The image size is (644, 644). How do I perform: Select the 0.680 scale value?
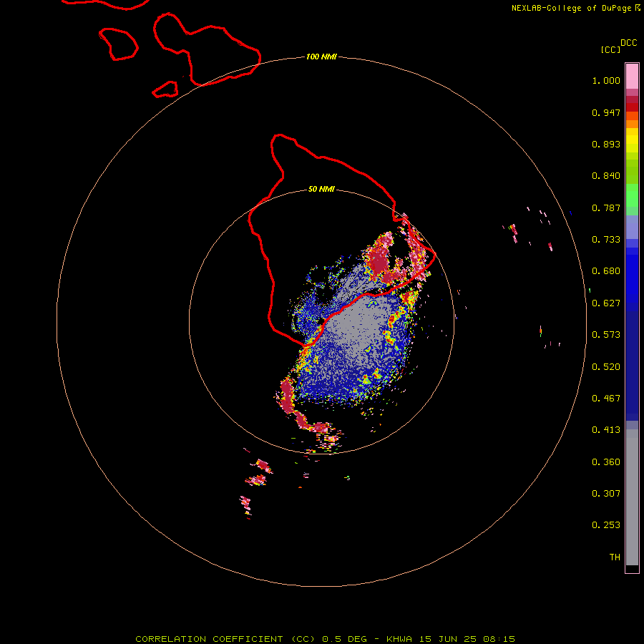click(x=606, y=271)
